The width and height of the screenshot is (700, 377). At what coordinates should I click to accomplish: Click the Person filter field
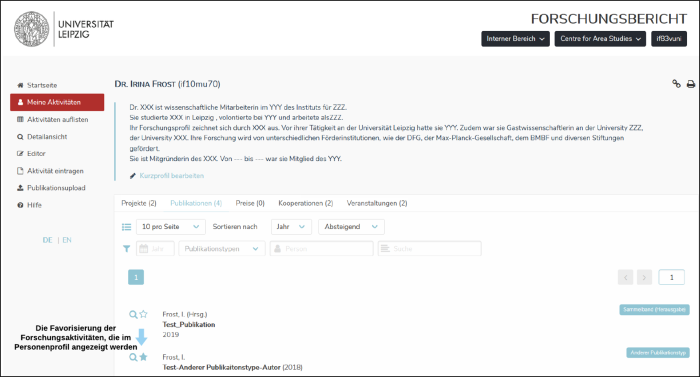tap(321, 249)
